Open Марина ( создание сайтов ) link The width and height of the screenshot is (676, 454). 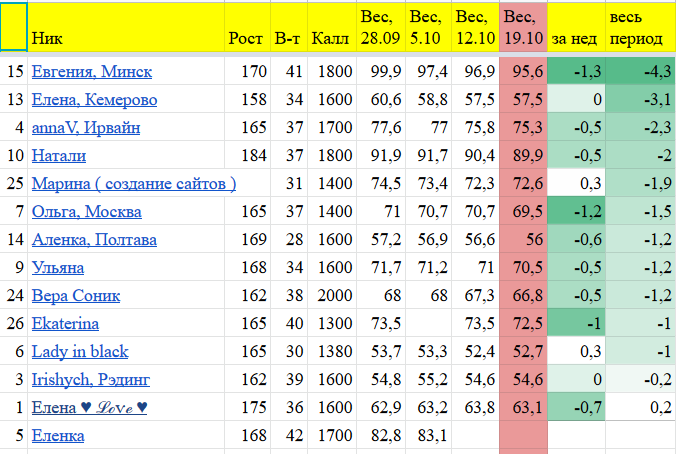coord(134,184)
